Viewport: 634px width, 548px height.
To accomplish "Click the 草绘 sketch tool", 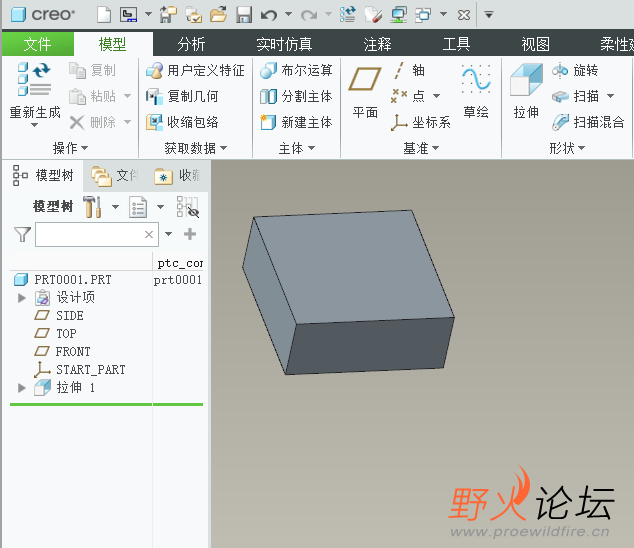I will coord(476,92).
